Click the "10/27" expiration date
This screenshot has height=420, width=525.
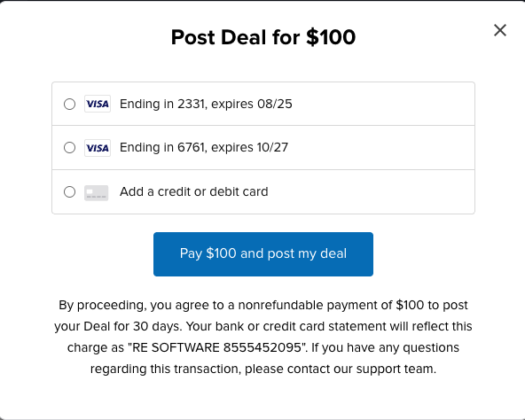272,148
